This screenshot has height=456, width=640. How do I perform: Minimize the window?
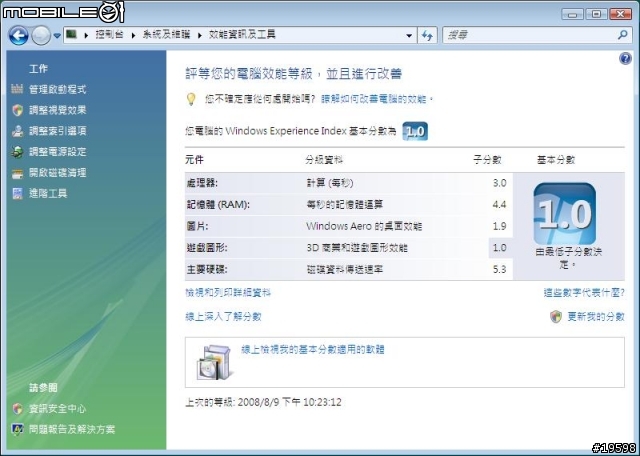click(x=573, y=14)
